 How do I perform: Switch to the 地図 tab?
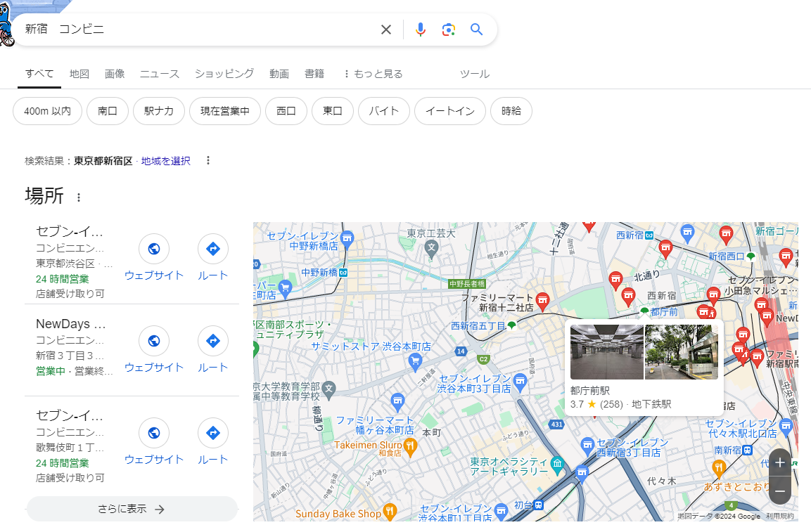pos(79,74)
